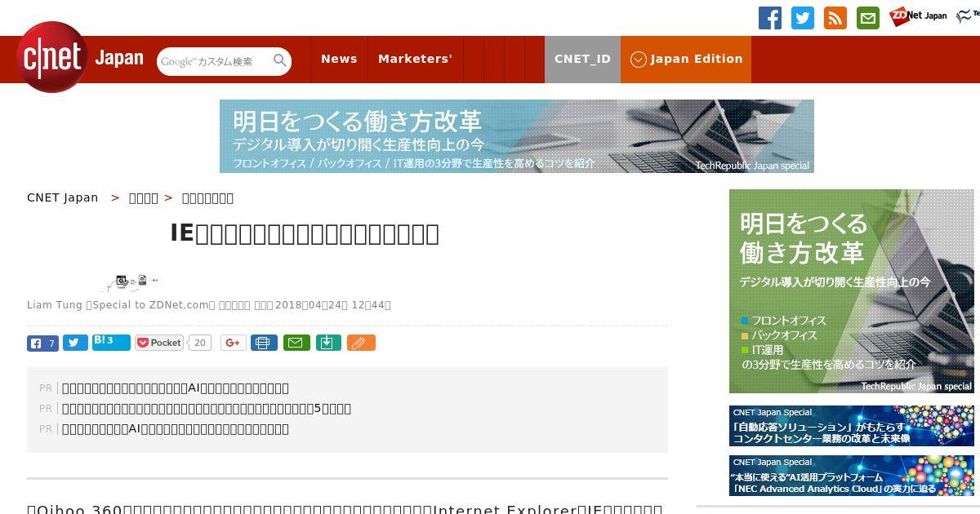Print the article with the blue printer icon
This screenshot has height=514, width=980.
(x=263, y=343)
